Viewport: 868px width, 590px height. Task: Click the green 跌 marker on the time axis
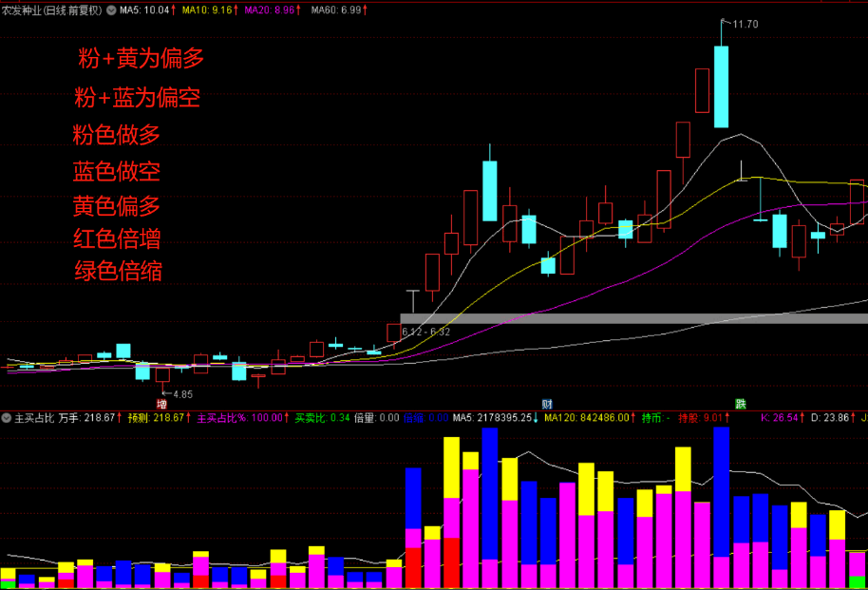click(x=740, y=404)
